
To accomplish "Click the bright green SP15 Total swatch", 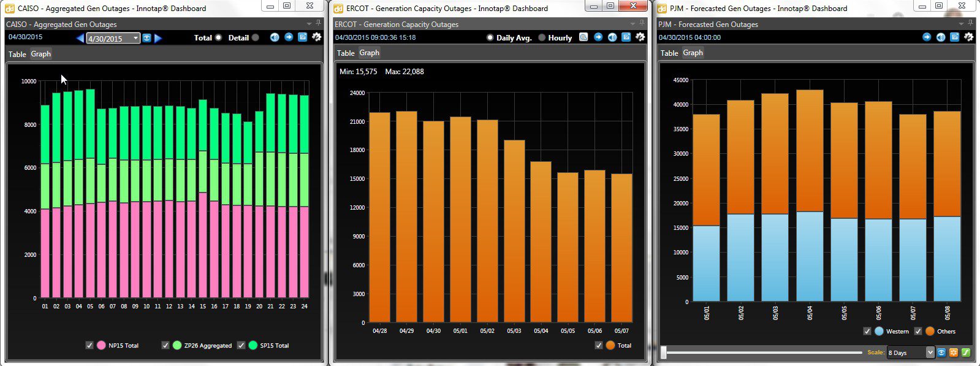I will 253,345.
